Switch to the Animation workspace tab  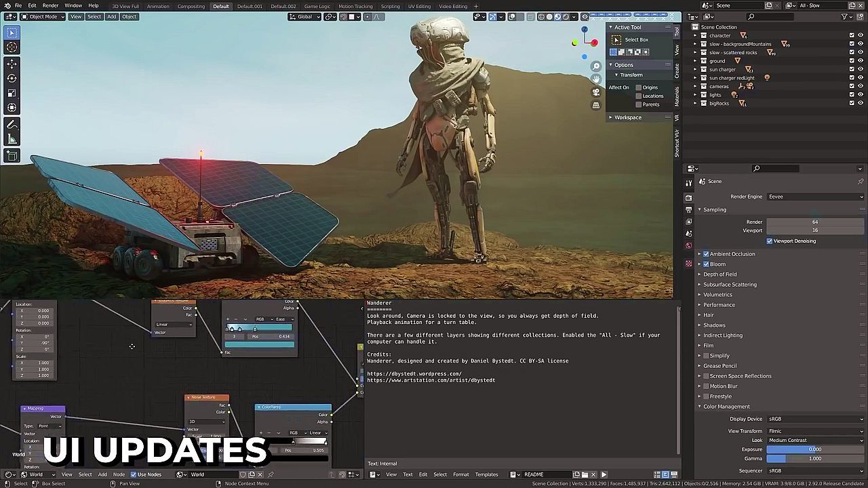pos(158,6)
